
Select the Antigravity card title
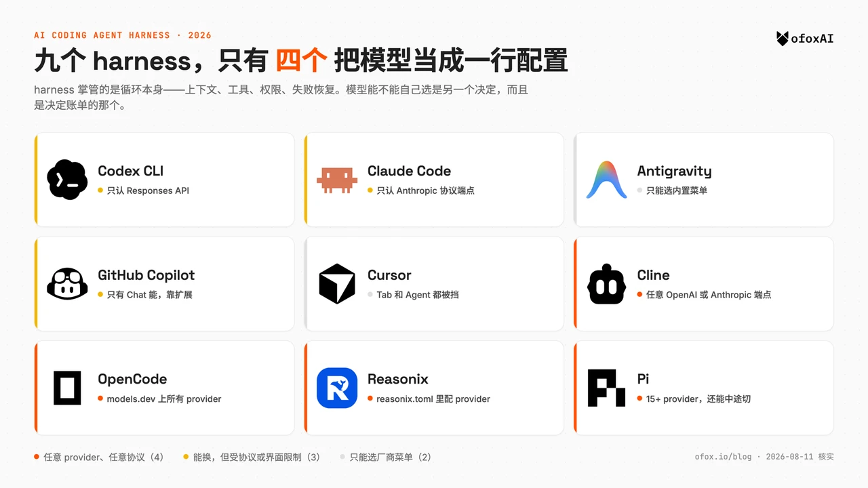click(x=675, y=171)
